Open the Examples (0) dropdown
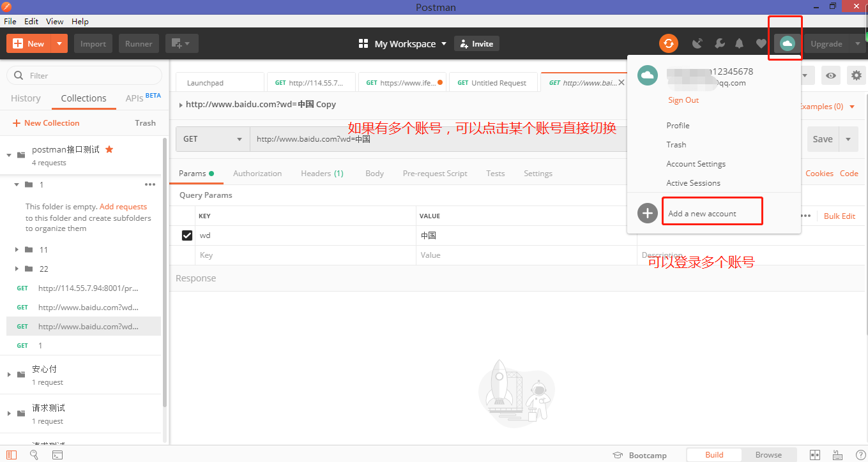868x462 pixels. coord(827,107)
